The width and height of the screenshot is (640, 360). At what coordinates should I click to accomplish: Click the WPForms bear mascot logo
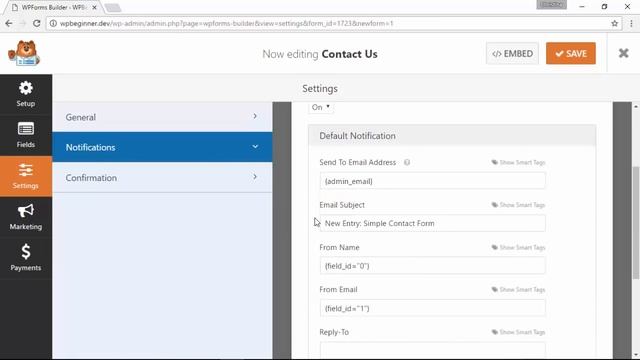point(24,53)
